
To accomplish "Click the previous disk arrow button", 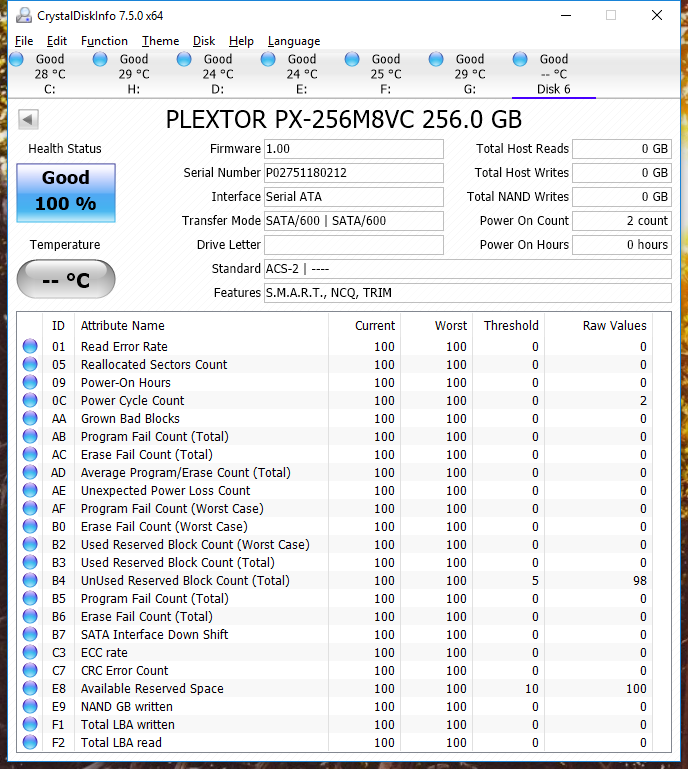I will 28,120.
